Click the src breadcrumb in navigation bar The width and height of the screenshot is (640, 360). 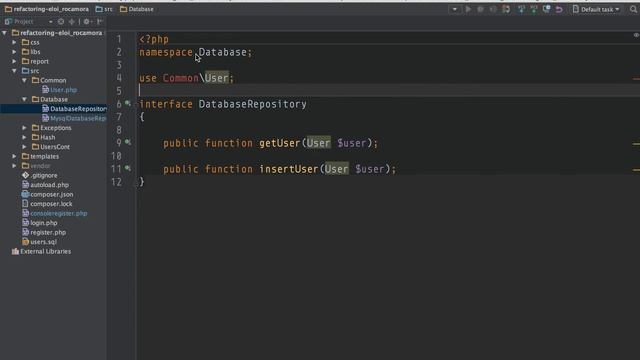tap(104, 9)
